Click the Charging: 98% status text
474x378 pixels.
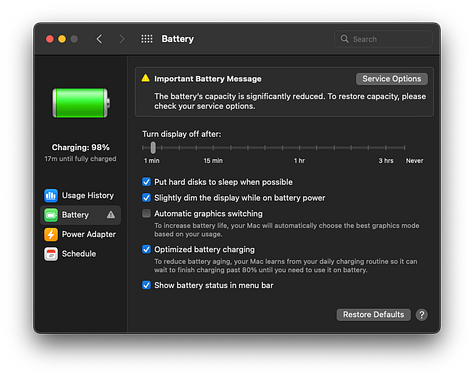tap(81, 147)
